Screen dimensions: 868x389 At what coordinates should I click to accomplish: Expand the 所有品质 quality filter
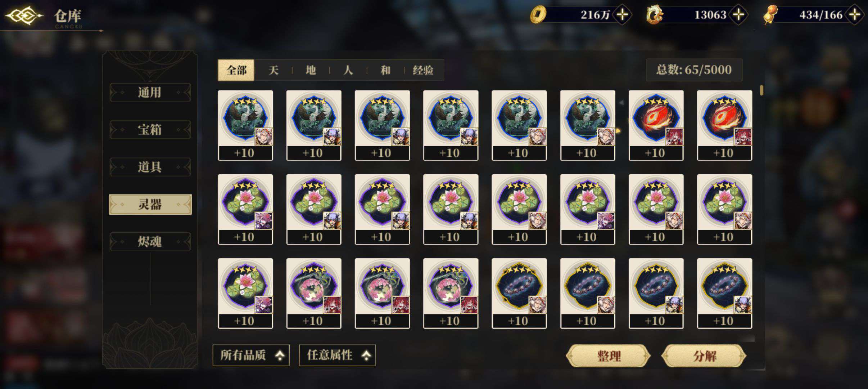(251, 355)
